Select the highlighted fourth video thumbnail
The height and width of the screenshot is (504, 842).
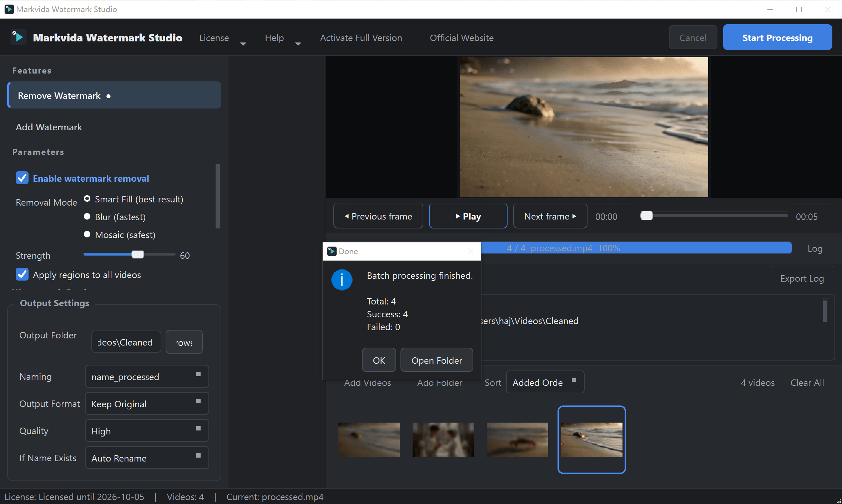[591, 439]
